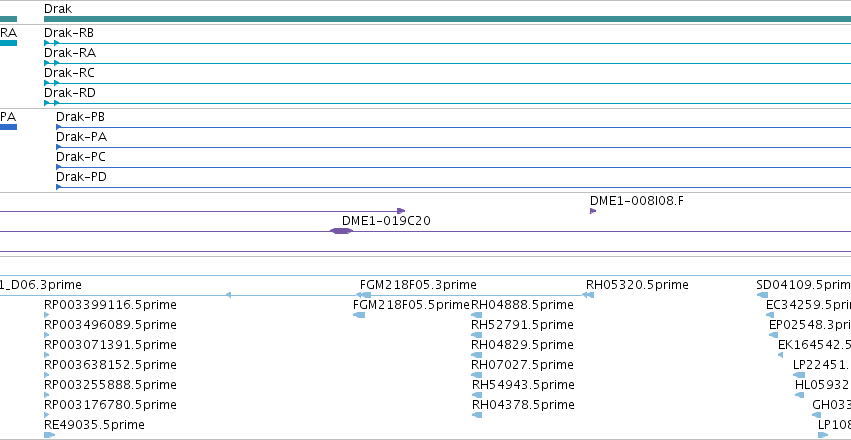
Task: Click the RE49035.5prime arrow glyph
Action: click(x=49, y=435)
